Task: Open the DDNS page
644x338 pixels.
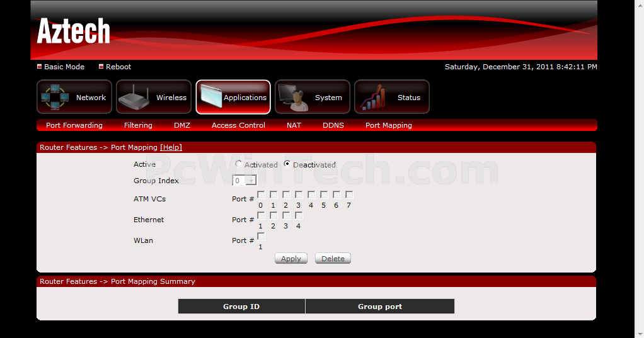Action: tap(333, 125)
